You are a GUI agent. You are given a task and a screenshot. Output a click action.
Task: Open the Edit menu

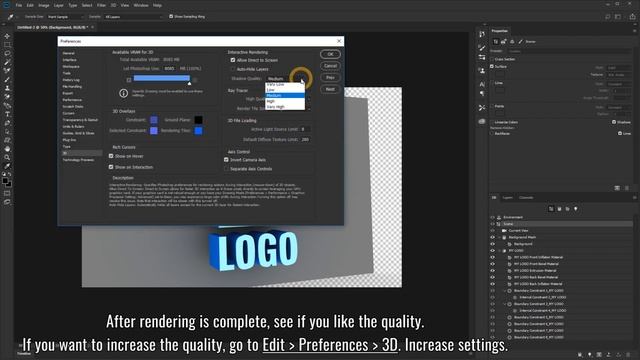click(30, 5)
